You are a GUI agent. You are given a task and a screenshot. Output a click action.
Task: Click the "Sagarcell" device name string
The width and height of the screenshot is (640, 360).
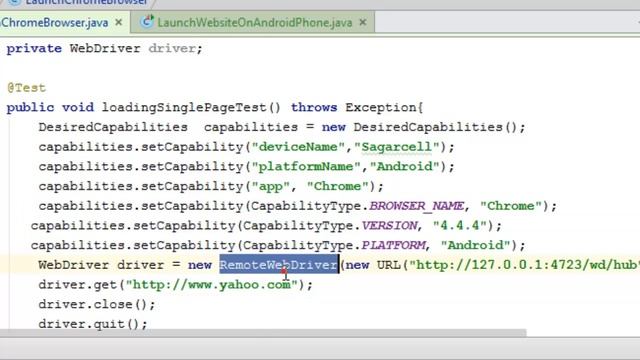[396, 147]
